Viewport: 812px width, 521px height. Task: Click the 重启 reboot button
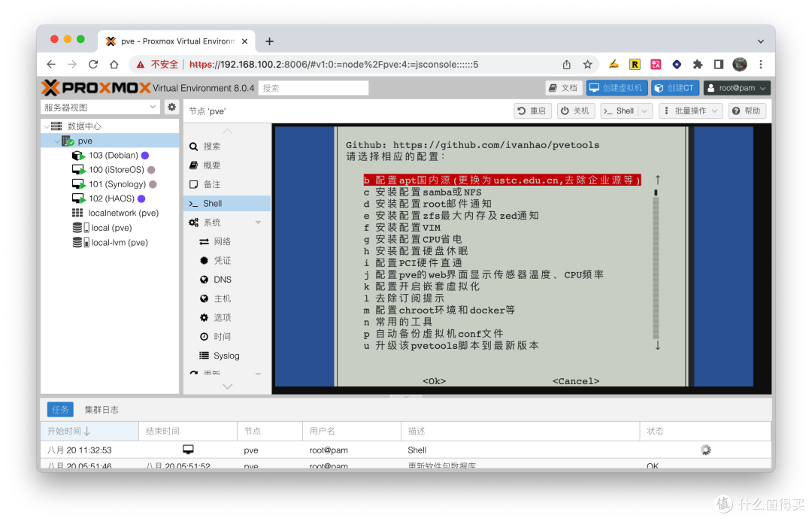[x=532, y=111]
